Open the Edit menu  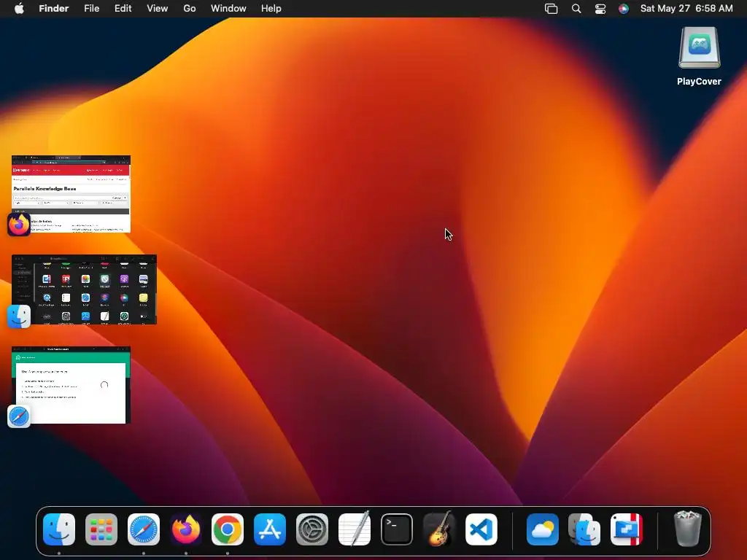[123, 9]
